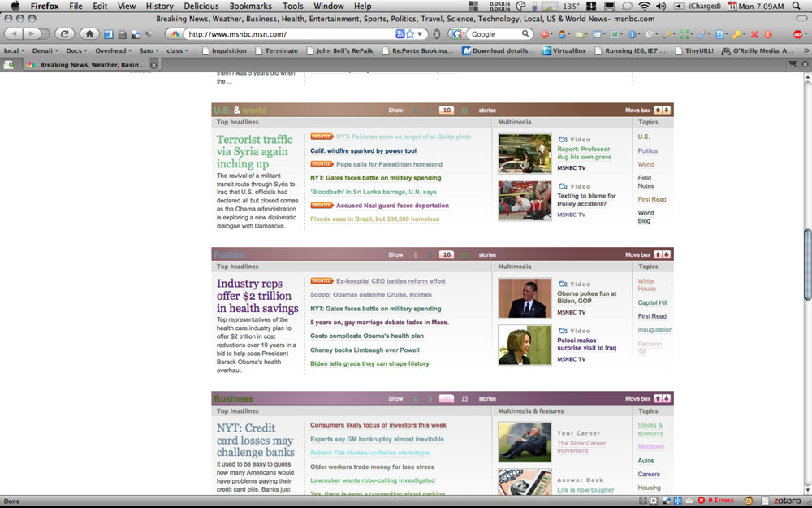Expand the 'class' bookmarks folder
Screen dimensions: 812x508
tap(177, 50)
